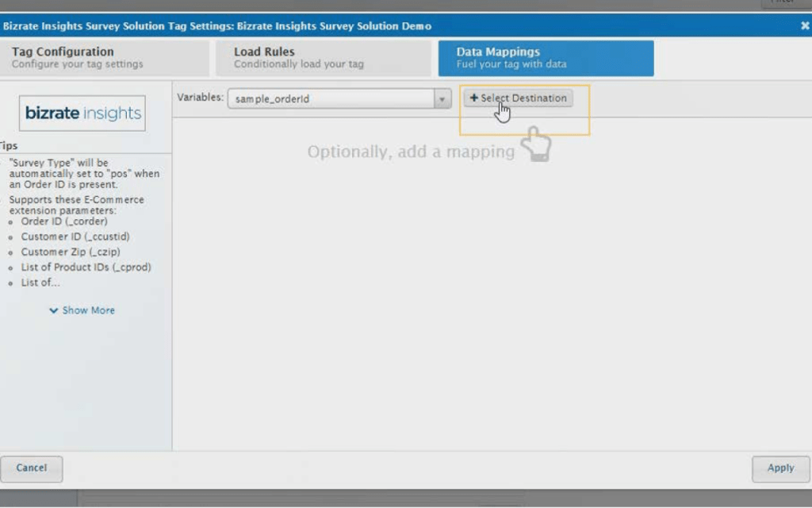Select the Data Mappings tab

tap(546, 58)
